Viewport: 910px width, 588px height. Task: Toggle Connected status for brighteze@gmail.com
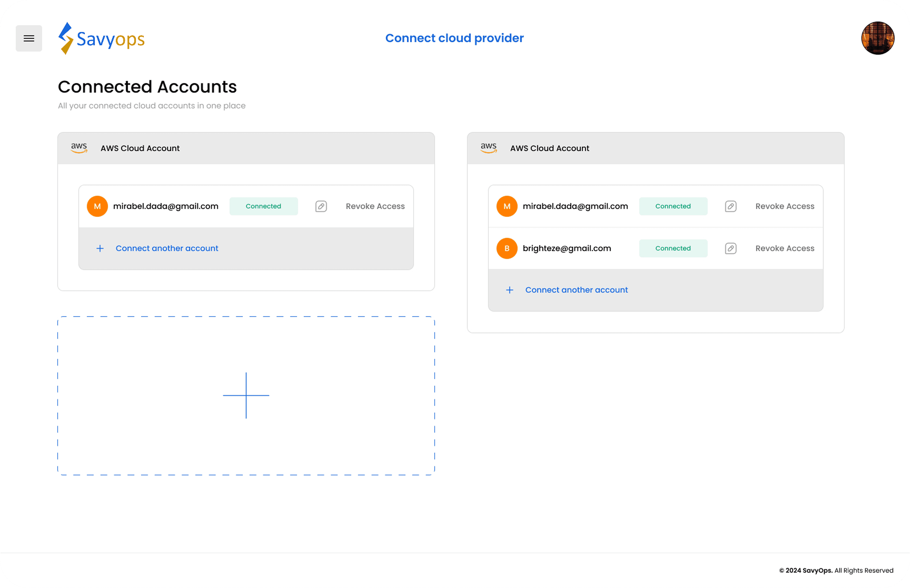673,248
